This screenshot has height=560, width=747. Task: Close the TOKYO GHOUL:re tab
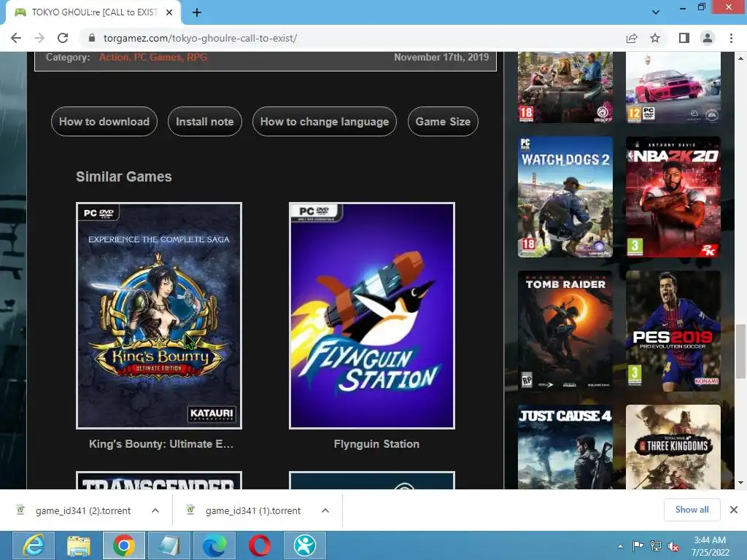tap(169, 12)
